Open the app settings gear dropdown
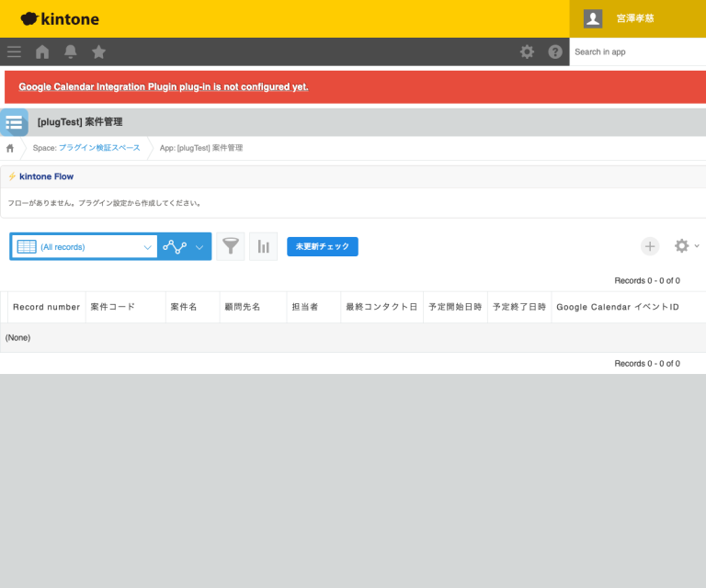 [686, 246]
